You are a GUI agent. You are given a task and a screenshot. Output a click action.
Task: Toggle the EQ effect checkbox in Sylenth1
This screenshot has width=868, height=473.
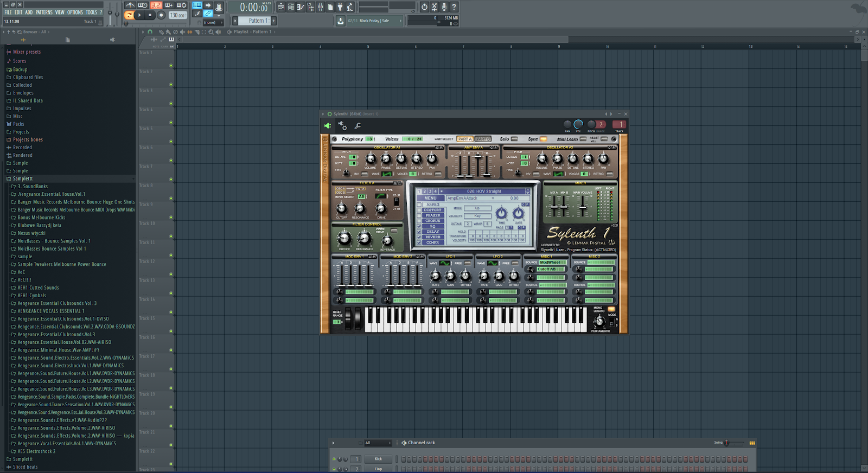pos(419,226)
